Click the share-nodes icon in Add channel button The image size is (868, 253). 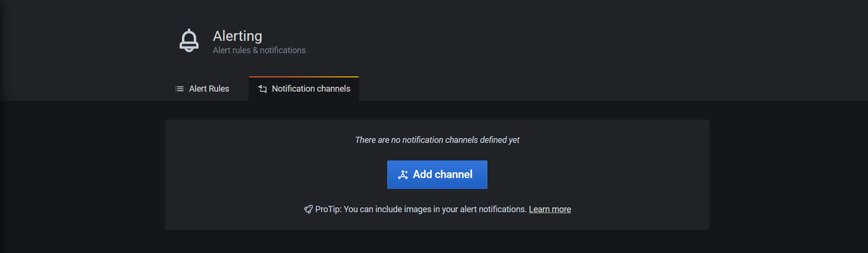point(403,175)
